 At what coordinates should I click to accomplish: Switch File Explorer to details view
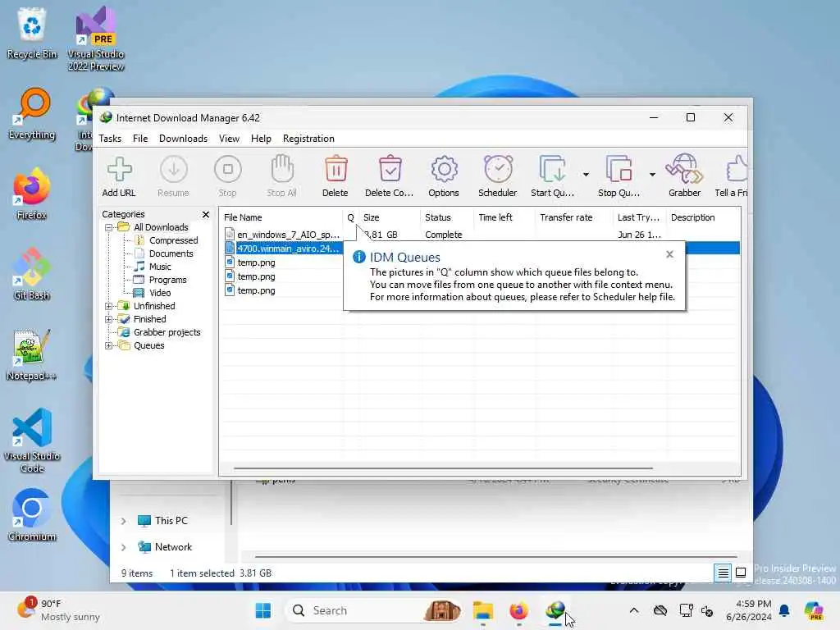723,573
